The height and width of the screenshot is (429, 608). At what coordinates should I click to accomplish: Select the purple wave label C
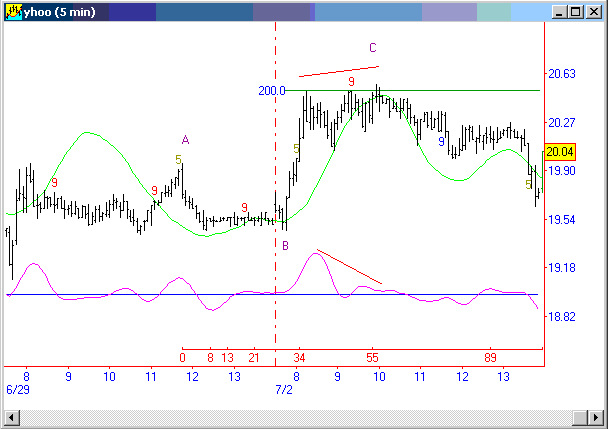coord(373,48)
